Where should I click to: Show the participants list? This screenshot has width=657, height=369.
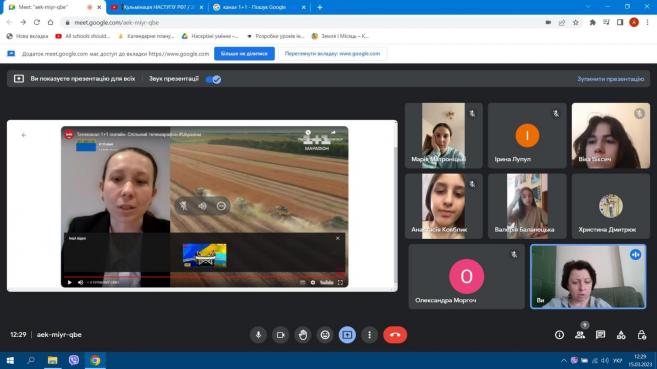coord(580,335)
